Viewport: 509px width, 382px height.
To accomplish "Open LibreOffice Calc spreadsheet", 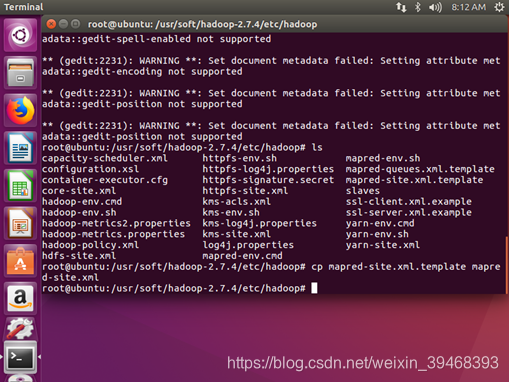I will (x=20, y=186).
